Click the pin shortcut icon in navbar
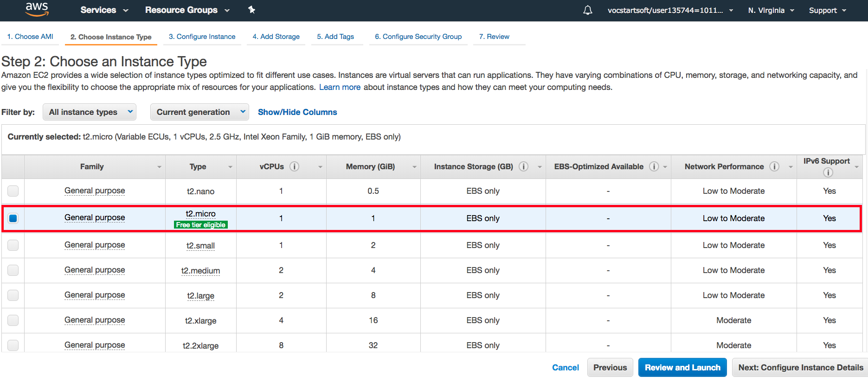 coord(251,10)
